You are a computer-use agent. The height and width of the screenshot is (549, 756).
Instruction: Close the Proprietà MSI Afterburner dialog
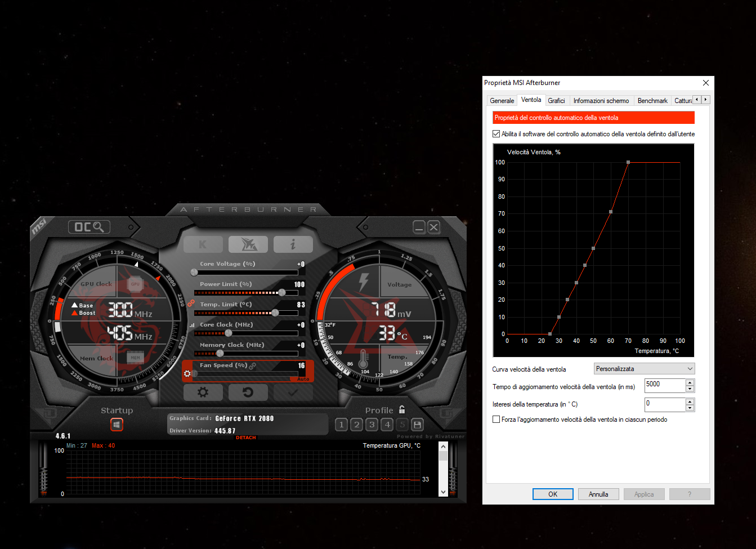(x=706, y=83)
